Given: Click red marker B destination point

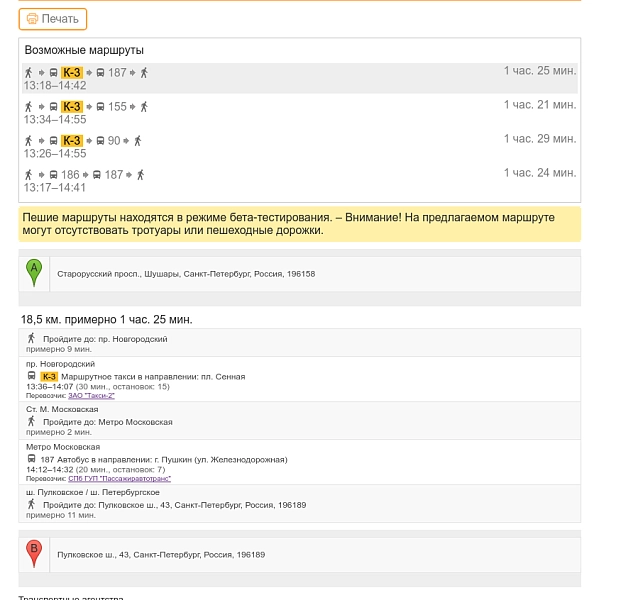Looking at the screenshot, I should pos(34,553).
